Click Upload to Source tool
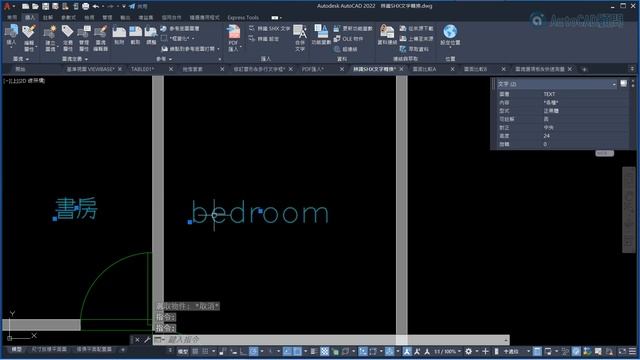640x360 pixels. coord(416,38)
